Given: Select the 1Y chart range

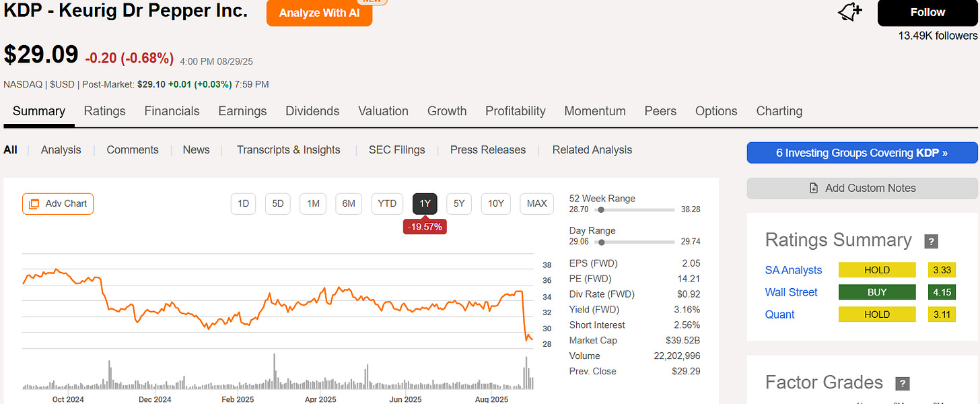Looking at the screenshot, I should [425, 203].
